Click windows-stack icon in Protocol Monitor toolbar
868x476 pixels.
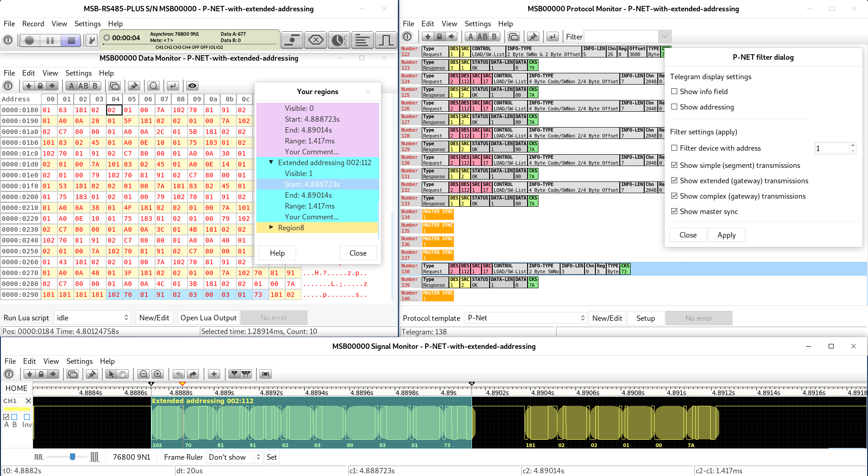coord(514,37)
